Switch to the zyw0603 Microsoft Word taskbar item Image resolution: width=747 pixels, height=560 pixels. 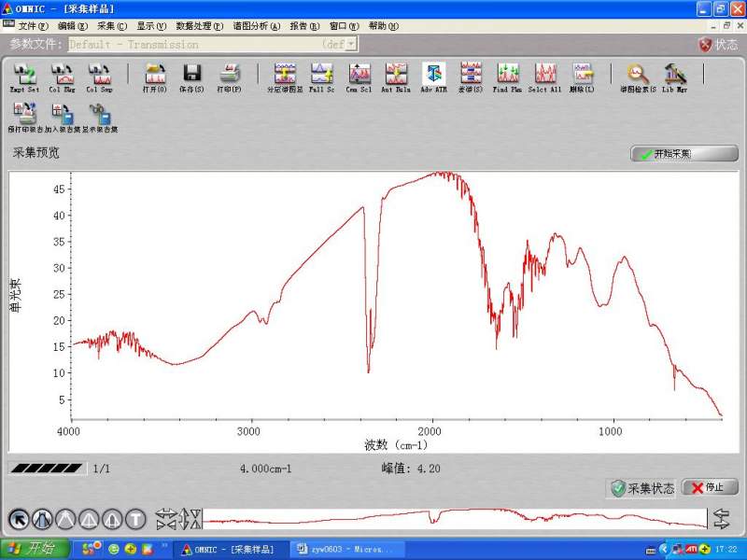click(346, 549)
